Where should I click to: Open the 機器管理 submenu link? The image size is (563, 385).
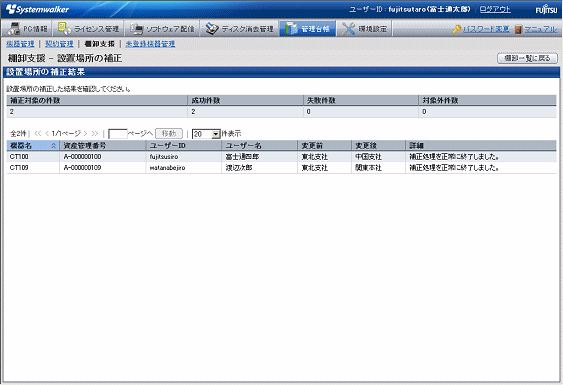pos(20,44)
